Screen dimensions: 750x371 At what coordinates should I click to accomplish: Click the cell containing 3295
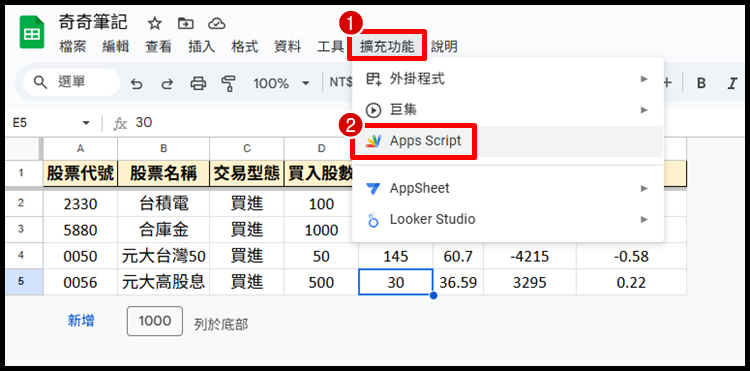(529, 282)
